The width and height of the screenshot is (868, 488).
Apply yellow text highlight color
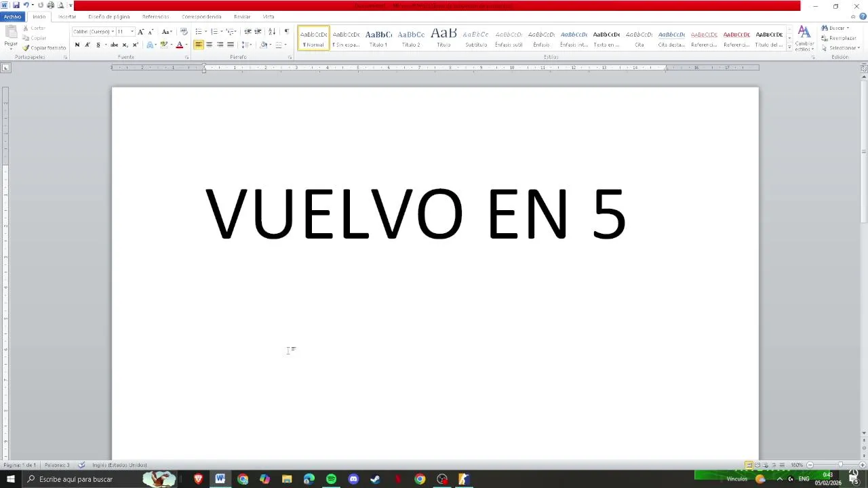click(x=163, y=45)
